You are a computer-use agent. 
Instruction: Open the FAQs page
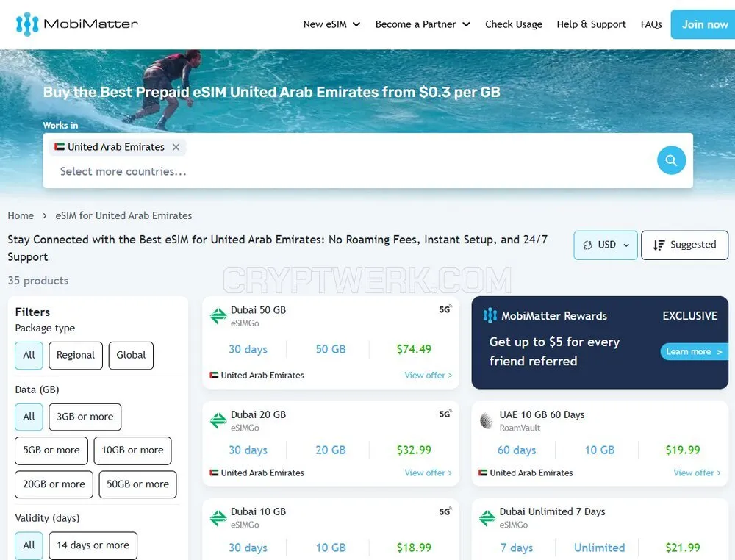(651, 24)
